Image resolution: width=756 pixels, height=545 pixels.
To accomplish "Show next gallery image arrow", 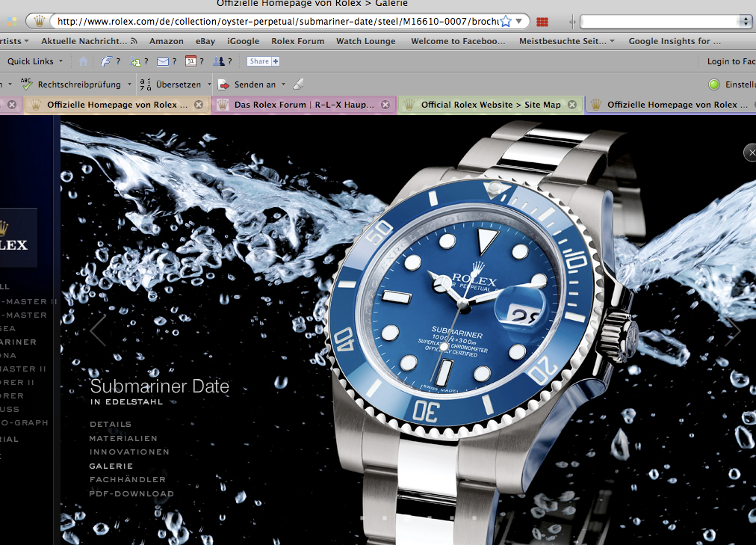I will click(x=733, y=330).
